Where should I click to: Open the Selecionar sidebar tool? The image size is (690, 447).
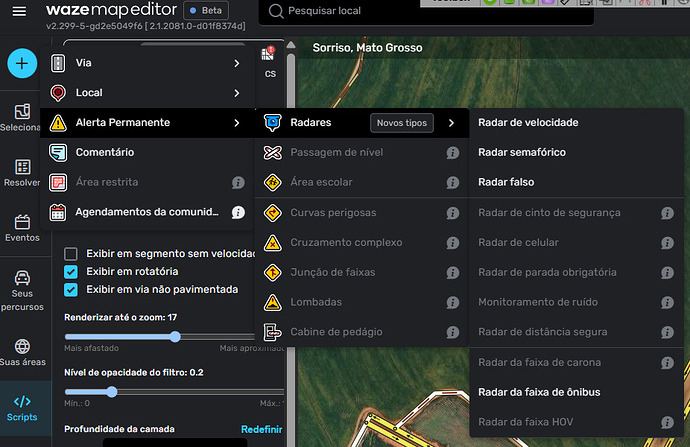(x=22, y=118)
